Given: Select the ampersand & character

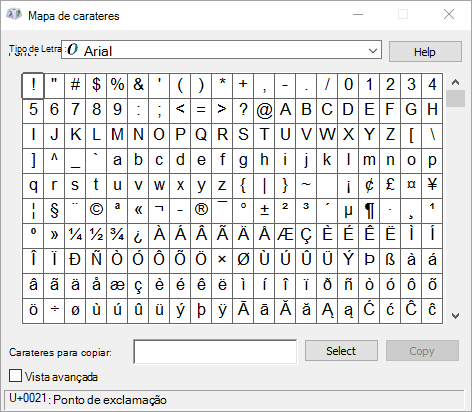Looking at the screenshot, I should 138,86.
